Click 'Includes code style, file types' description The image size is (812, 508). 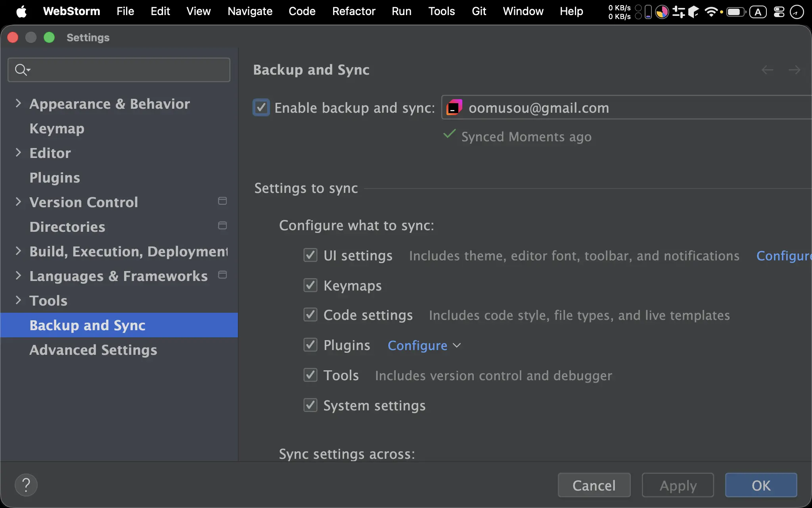579,315
